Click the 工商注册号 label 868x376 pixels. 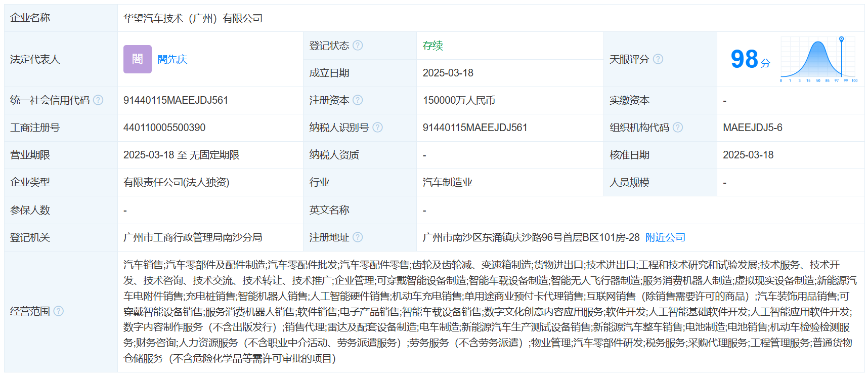(x=35, y=128)
